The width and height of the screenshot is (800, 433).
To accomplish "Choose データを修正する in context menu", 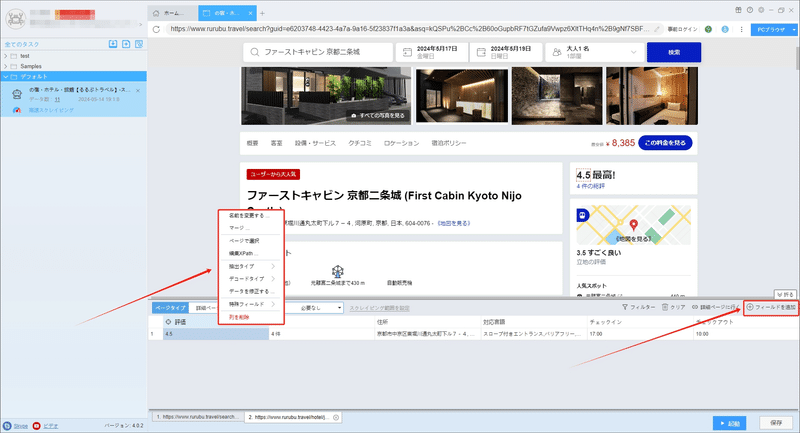I will point(251,291).
